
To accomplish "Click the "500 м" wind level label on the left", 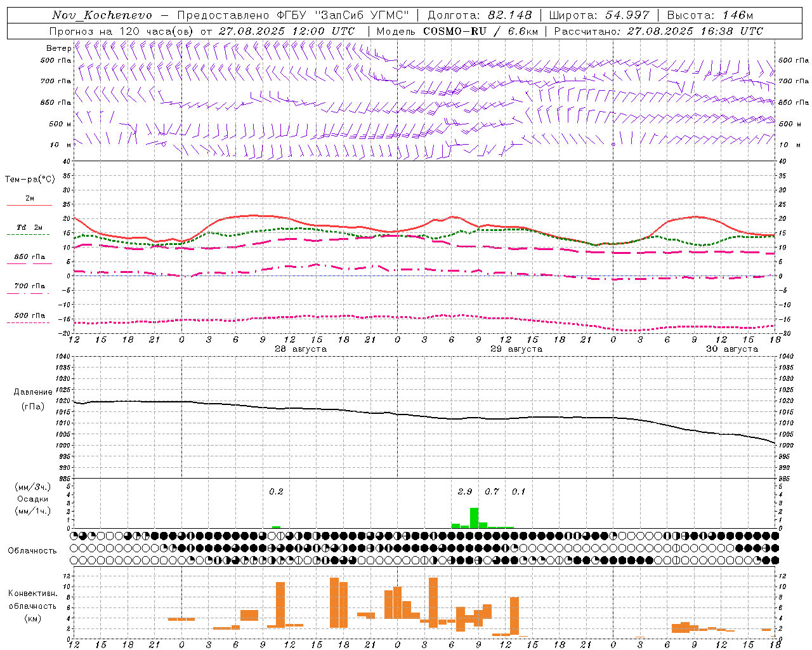I will click(x=60, y=124).
